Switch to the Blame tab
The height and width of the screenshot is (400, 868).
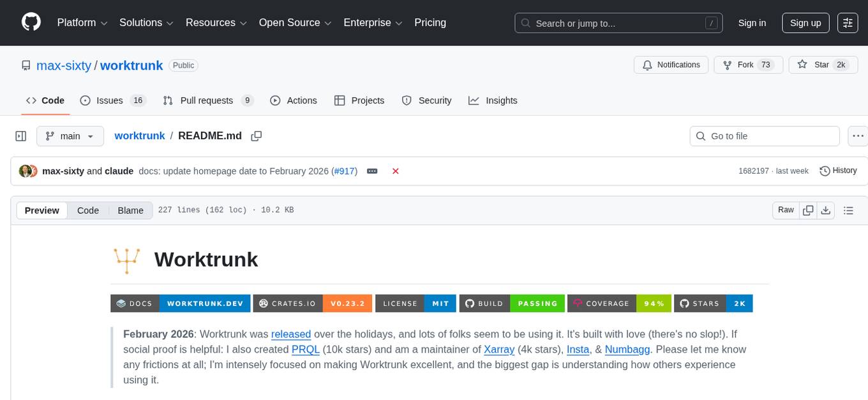point(130,210)
